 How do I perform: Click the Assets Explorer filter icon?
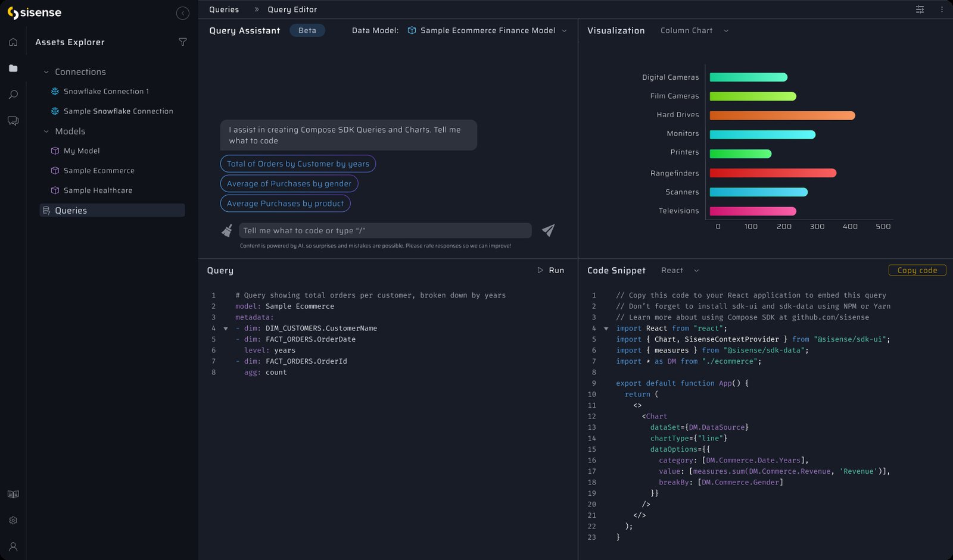pyautogui.click(x=183, y=42)
